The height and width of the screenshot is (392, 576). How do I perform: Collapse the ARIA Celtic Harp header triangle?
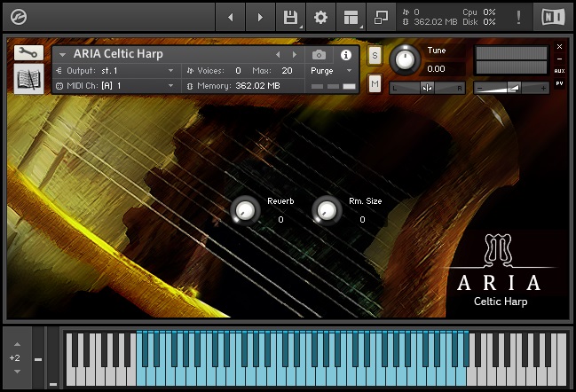click(x=62, y=55)
